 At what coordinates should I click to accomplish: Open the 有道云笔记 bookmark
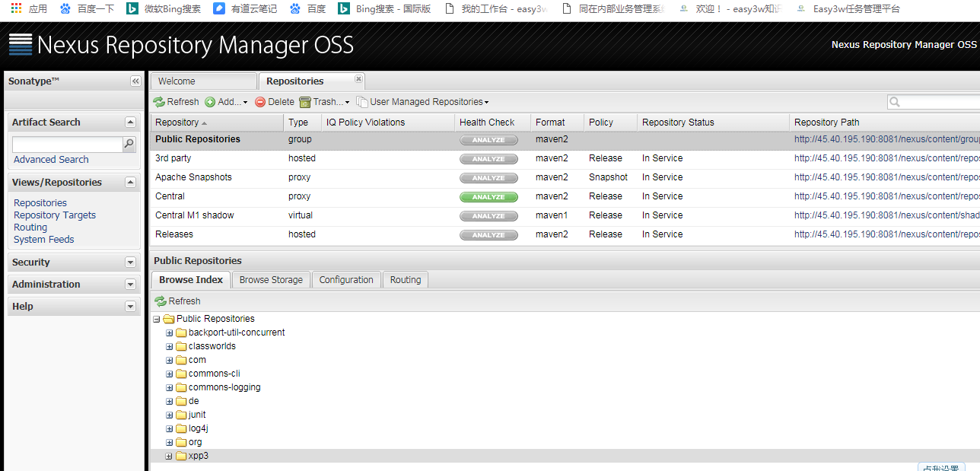tap(245, 9)
